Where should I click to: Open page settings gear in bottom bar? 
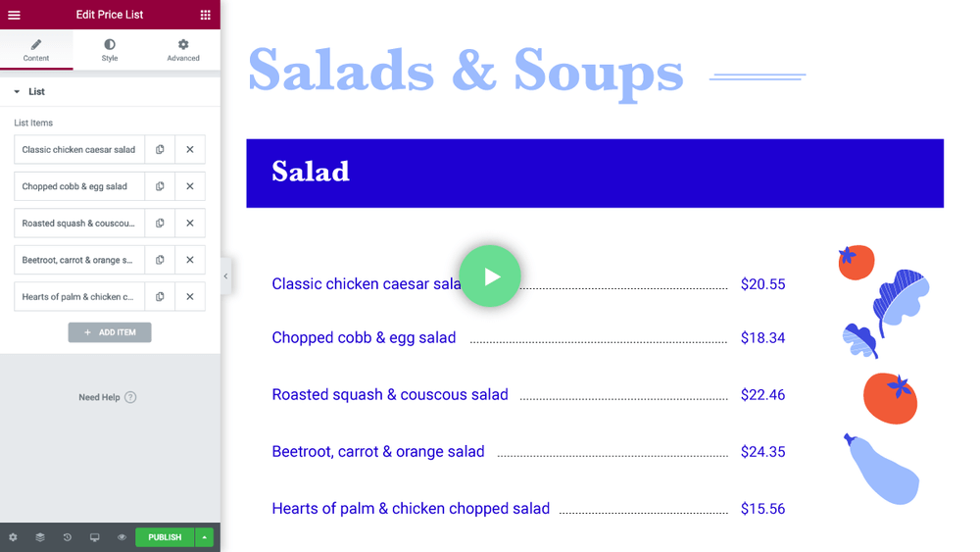point(13,537)
